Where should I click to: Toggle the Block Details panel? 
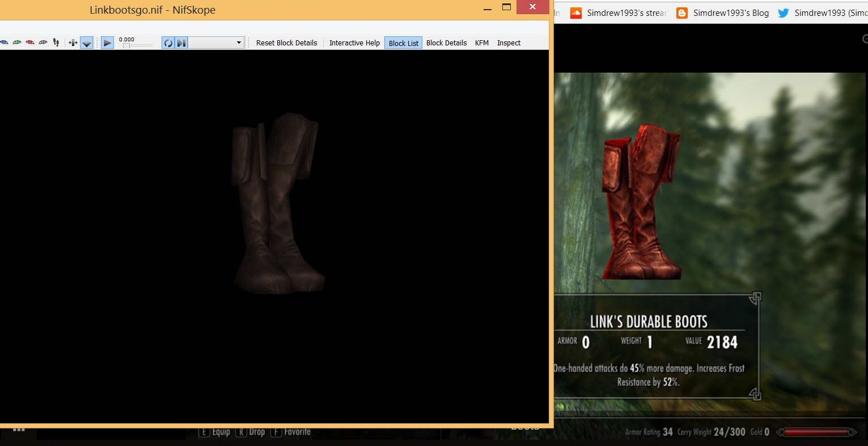pos(446,43)
